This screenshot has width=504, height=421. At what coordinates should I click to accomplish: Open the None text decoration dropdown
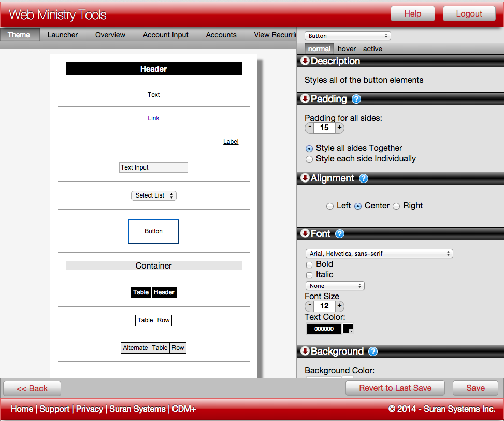pos(335,286)
